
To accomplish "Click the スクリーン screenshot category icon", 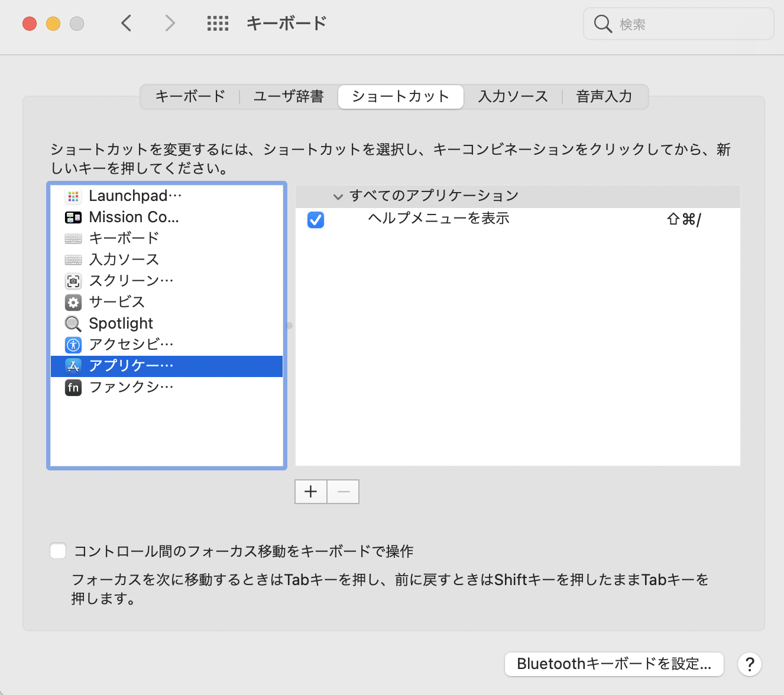I will pos(73,281).
